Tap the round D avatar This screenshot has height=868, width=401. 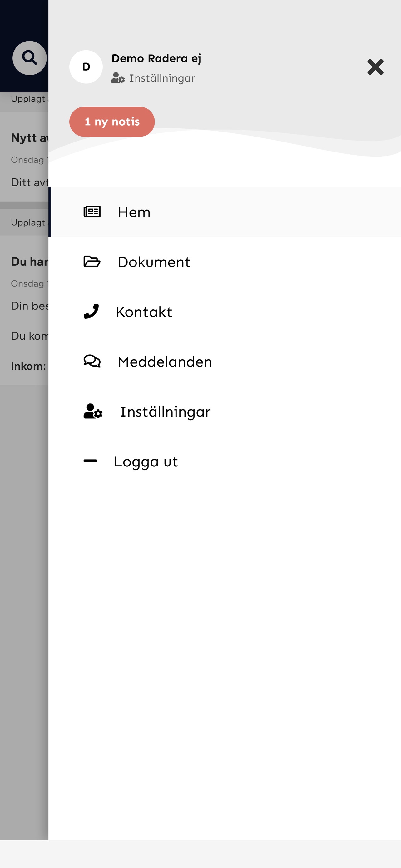(86, 67)
